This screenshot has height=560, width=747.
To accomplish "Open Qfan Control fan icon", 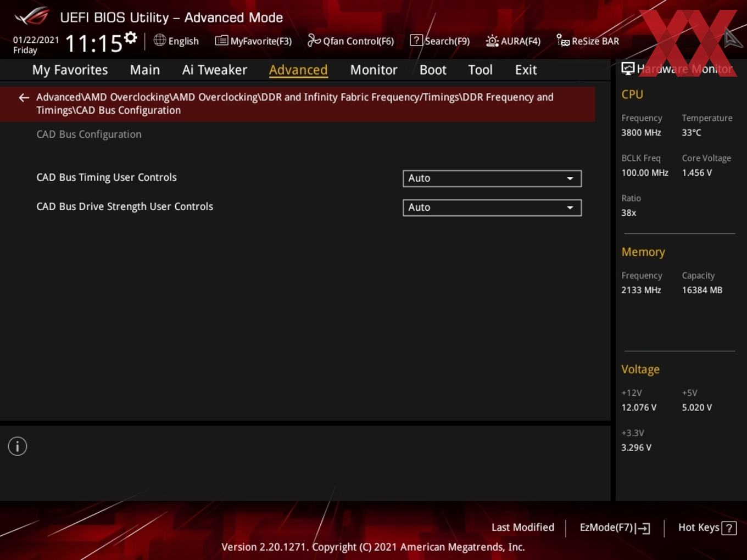I will (314, 40).
